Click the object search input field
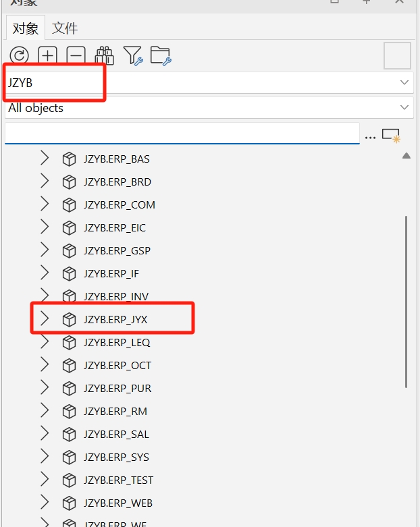This screenshot has height=527, width=420. click(182, 134)
